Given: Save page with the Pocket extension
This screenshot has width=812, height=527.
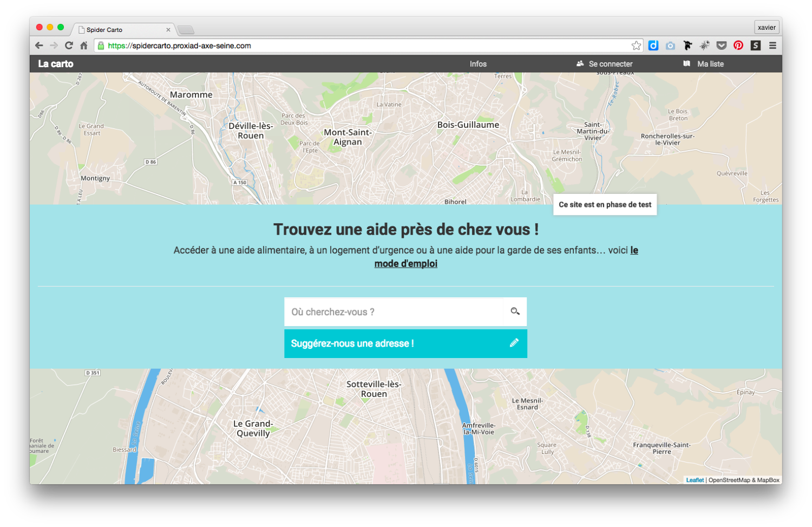Looking at the screenshot, I should tap(722, 45).
